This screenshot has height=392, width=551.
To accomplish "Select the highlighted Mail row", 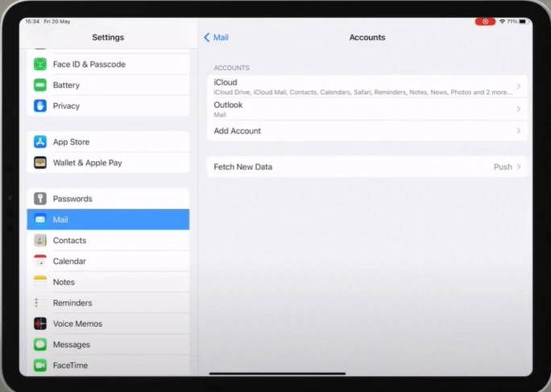I will click(108, 220).
